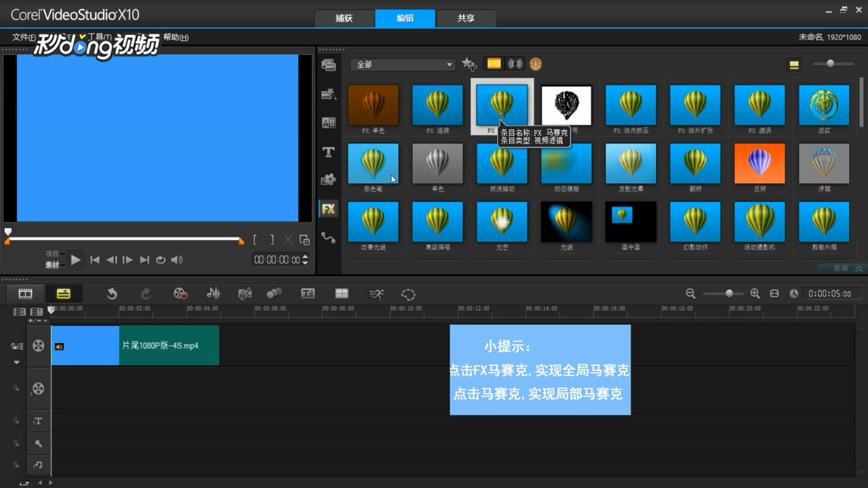The height and width of the screenshot is (488, 868).
Task: Toggle ripple editing on video track
Action: coord(16,346)
